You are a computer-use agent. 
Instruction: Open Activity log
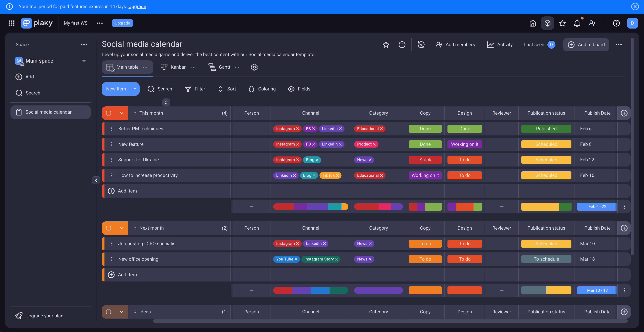click(500, 44)
